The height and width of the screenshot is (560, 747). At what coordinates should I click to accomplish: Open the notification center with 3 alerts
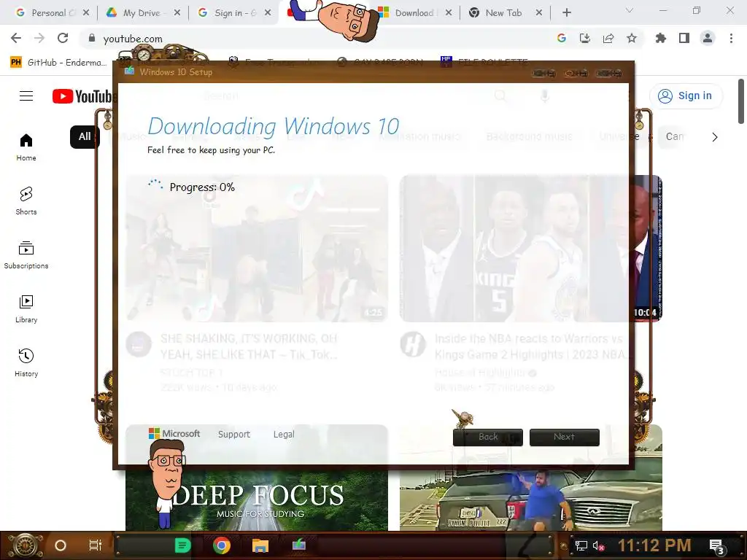pyautogui.click(x=716, y=547)
